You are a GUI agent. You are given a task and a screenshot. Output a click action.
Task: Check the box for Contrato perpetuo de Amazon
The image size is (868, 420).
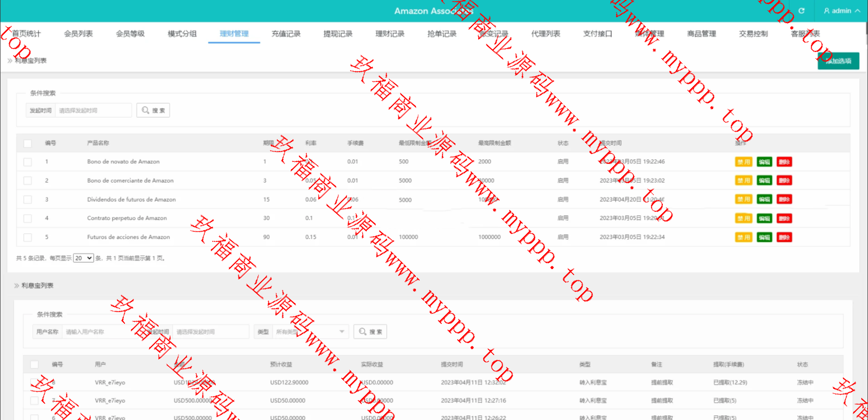click(x=28, y=218)
